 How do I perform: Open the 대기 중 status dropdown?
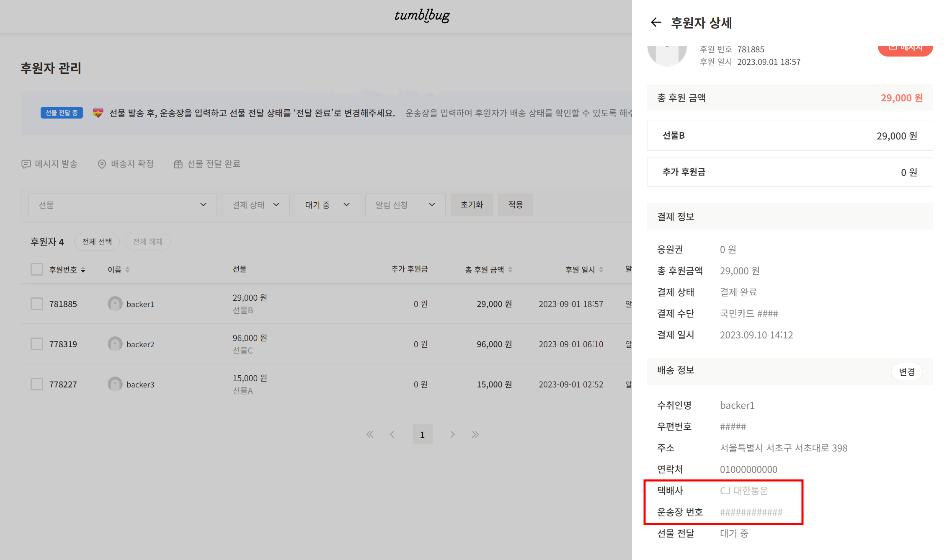(x=327, y=205)
